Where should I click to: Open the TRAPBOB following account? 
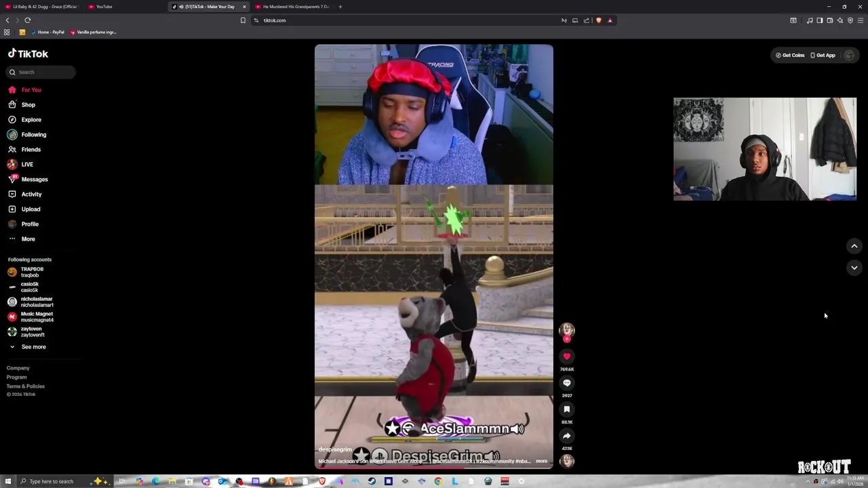[x=27, y=272]
